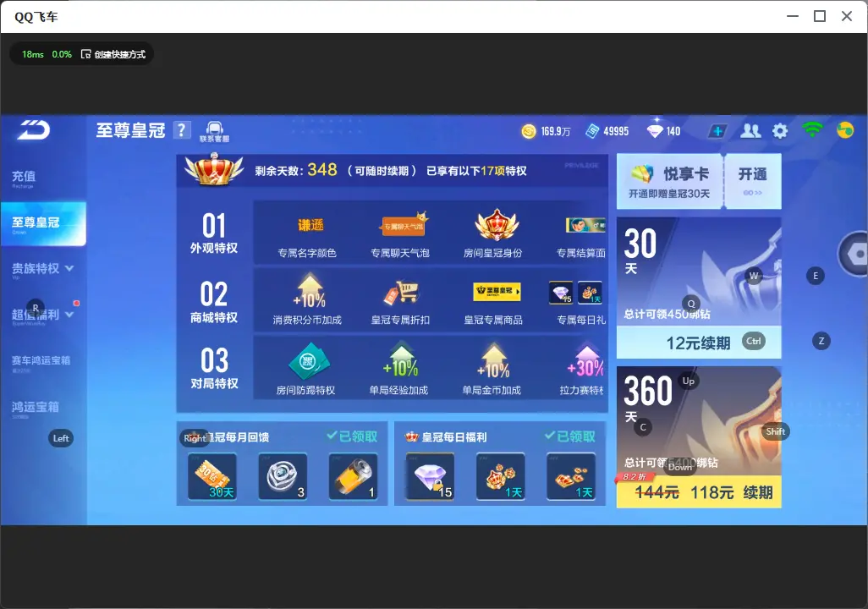Click the 专属结算面 privilege icon
The height and width of the screenshot is (609, 868).
585,225
